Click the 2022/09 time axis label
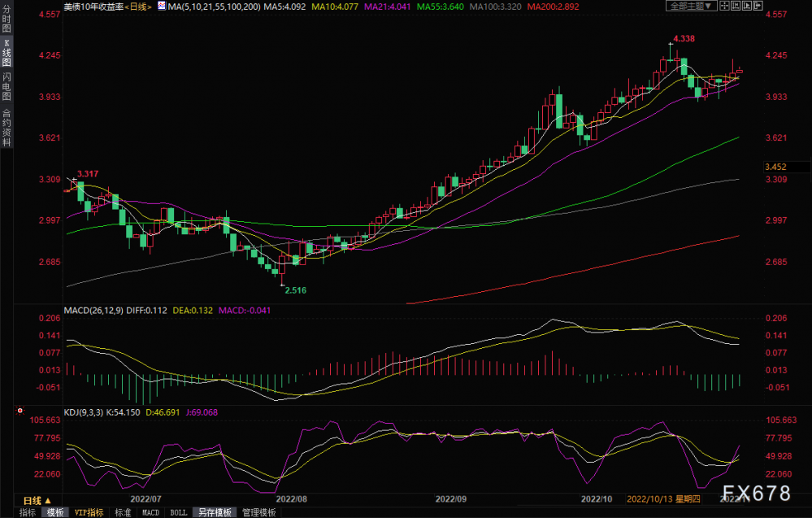 [450, 498]
